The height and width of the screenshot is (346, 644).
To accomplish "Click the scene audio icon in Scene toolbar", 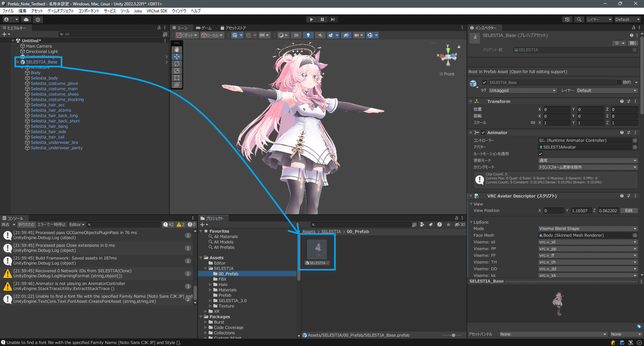I will (x=320, y=35).
